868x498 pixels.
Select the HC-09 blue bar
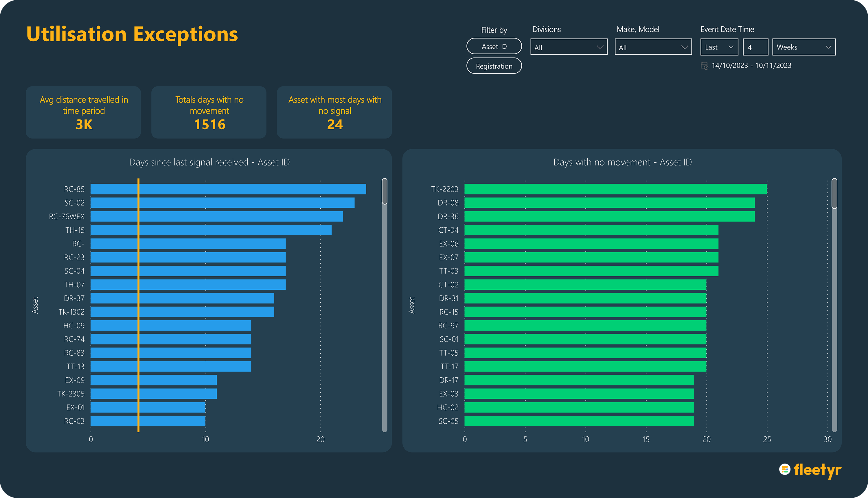(x=171, y=326)
